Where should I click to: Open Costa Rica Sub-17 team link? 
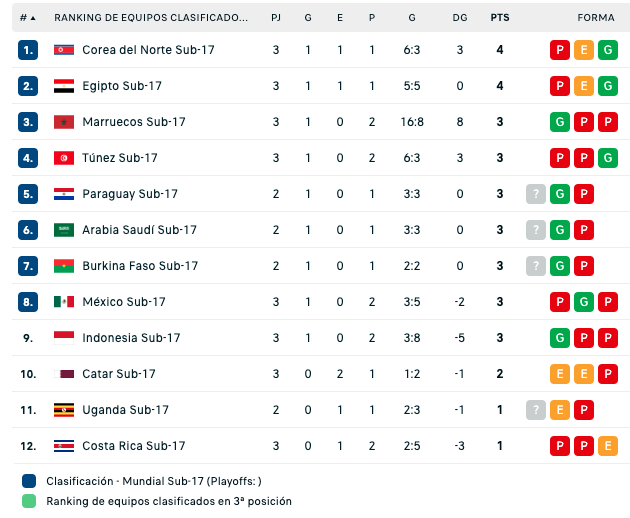pyautogui.click(x=134, y=446)
